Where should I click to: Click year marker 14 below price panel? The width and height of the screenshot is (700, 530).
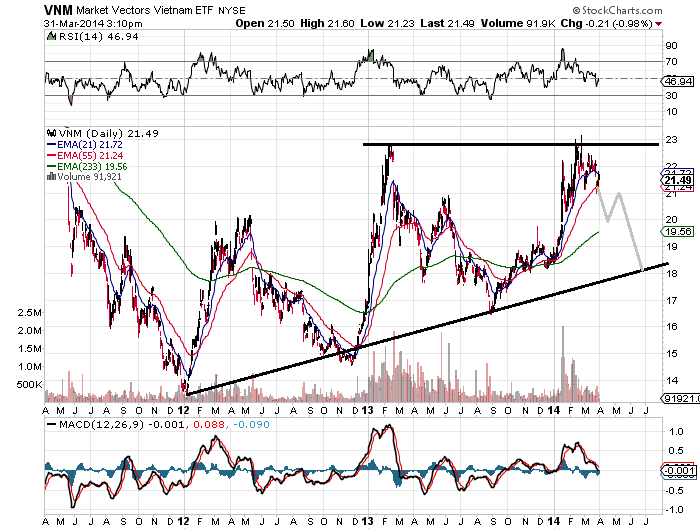554,410
